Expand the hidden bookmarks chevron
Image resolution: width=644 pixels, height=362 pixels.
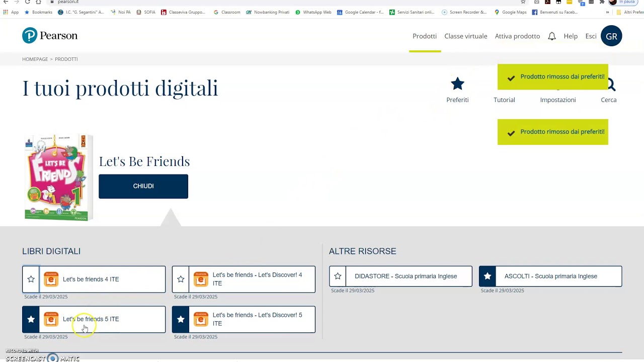coord(607,12)
